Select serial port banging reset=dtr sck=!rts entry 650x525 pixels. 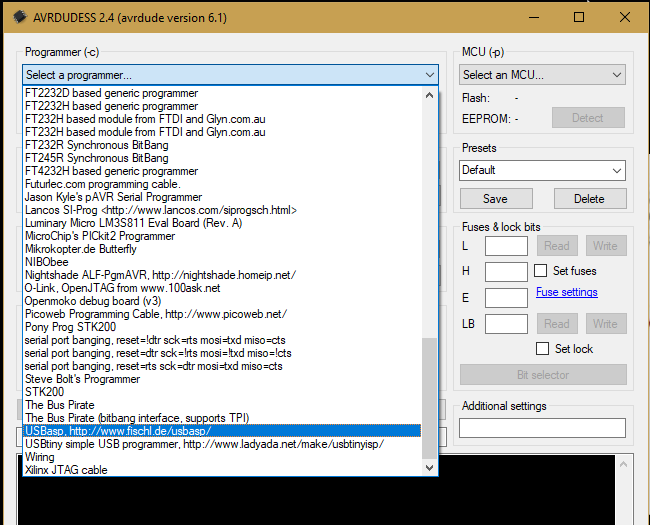(222, 353)
